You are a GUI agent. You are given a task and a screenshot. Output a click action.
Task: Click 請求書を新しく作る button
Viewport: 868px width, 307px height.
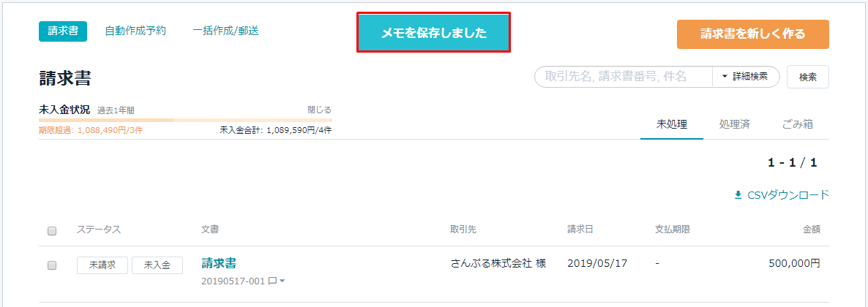[x=752, y=34]
